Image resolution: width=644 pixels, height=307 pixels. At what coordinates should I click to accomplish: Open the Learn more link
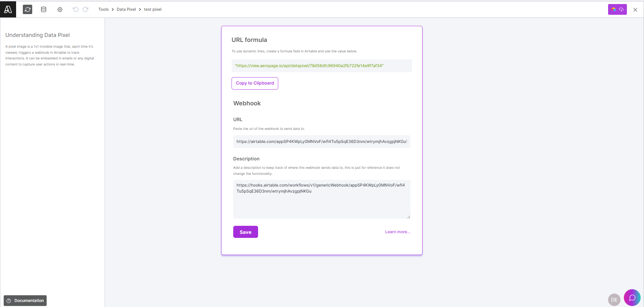pyautogui.click(x=397, y=232)
